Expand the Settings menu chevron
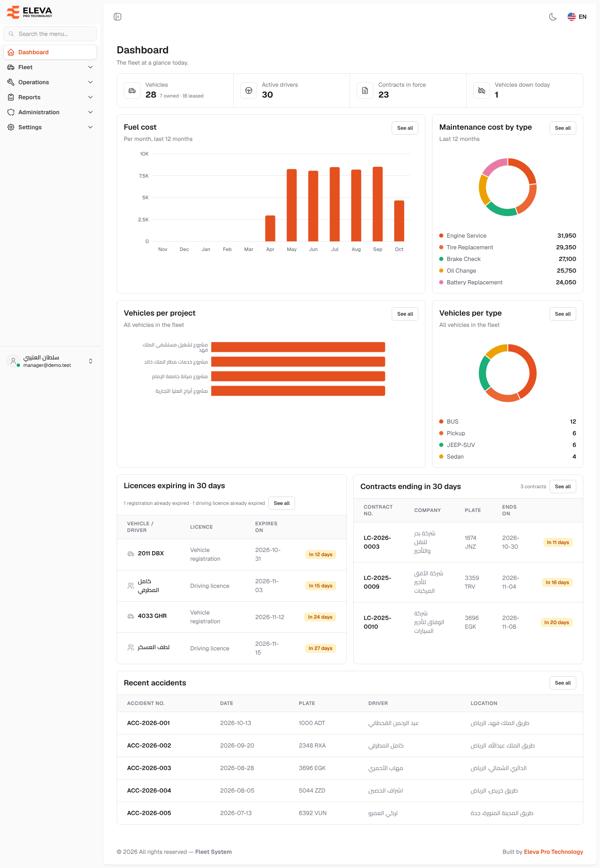Screen dimensions: 600x868 click(90, 127)
